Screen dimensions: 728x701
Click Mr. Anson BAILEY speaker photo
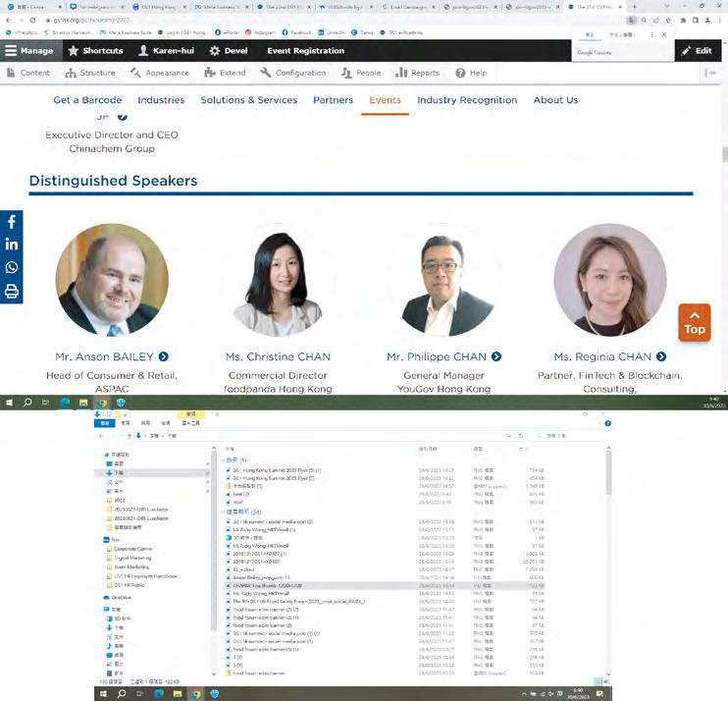[x=112, y=280]
